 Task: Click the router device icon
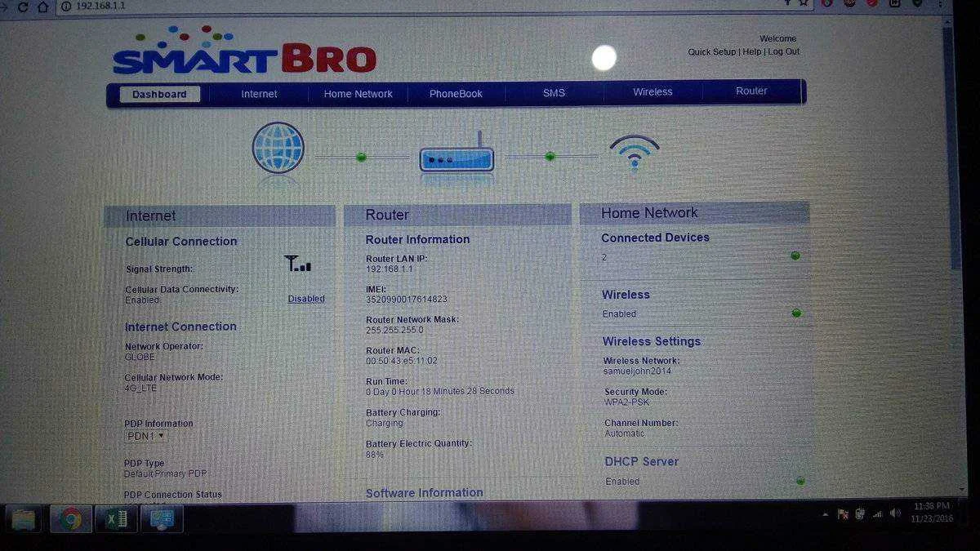[x=457, y=153]
